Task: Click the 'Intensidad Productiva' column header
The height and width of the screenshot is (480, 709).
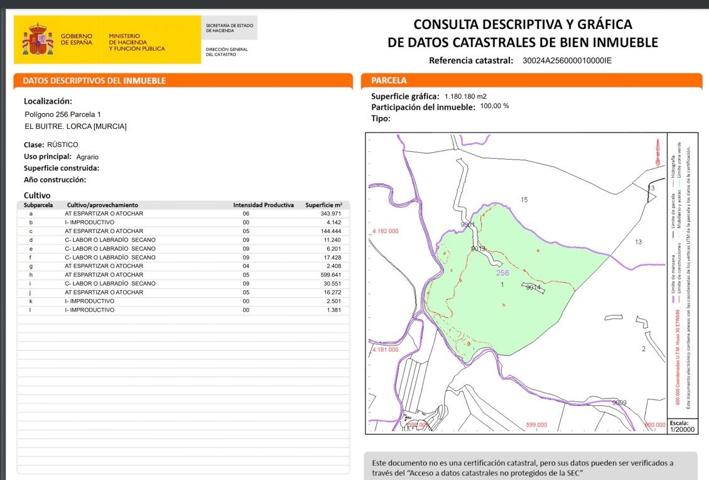Action: tap(263, 205)
